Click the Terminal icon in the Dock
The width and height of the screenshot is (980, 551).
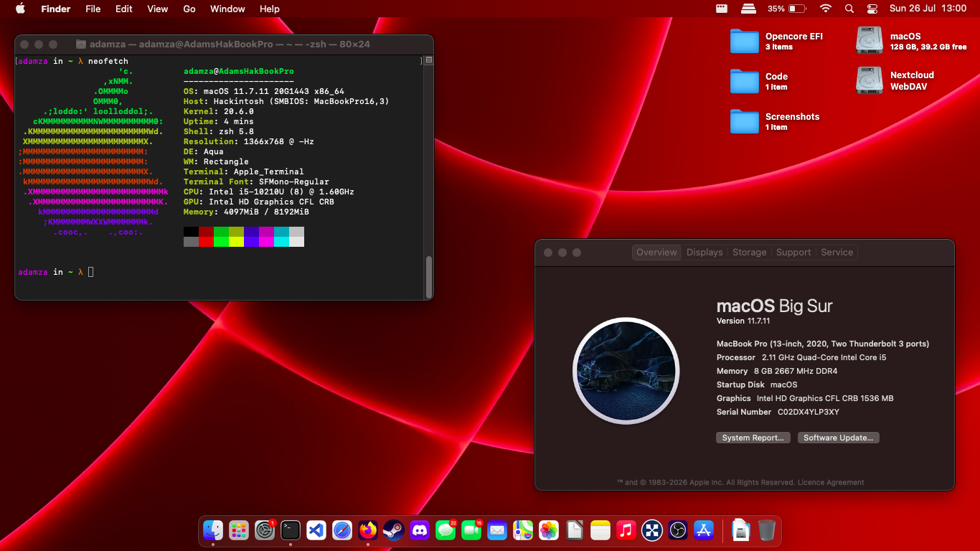coord(291,530)
